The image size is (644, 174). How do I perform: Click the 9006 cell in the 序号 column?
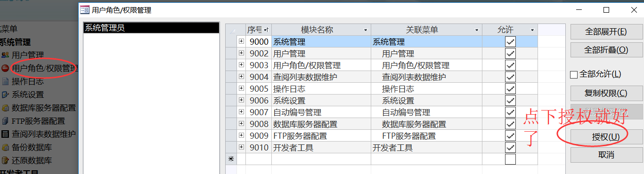259,101
